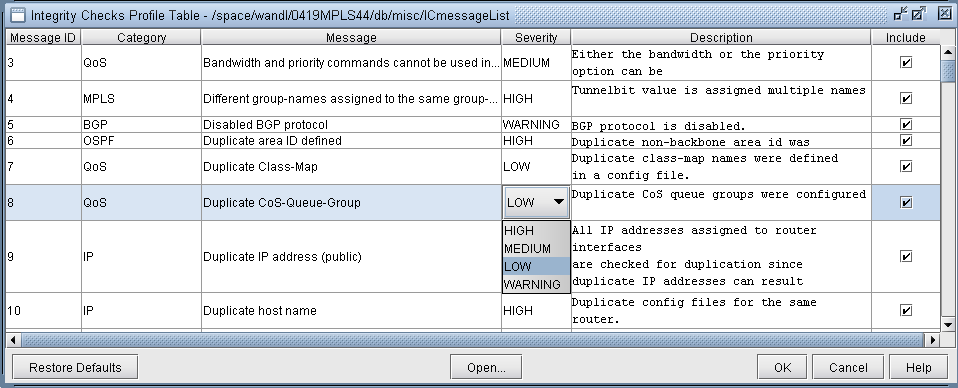Viewport: 958px width, 388px height.
Task: Select description 'Duplicate config files for the same router.'
Action: pos(721,310)
